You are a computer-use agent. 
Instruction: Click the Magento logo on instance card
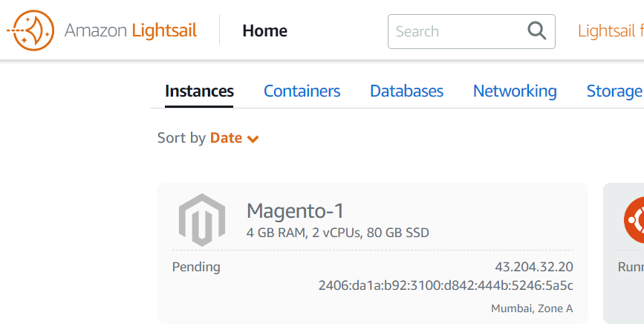coord(202,220)
